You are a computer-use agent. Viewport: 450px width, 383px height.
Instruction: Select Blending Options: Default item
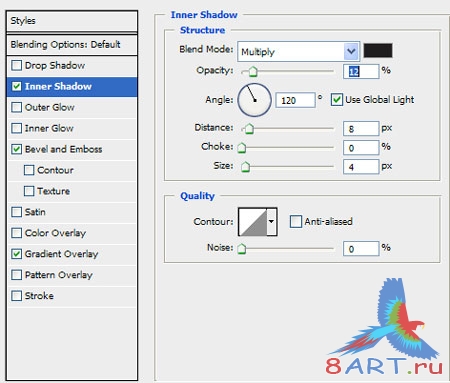pos(72,45)
